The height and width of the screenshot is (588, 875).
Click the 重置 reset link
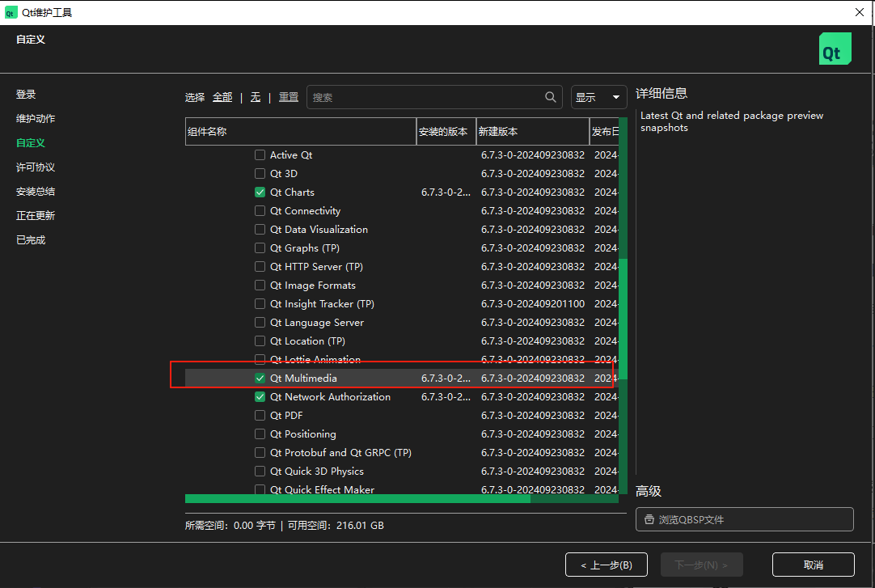[289, 97]
